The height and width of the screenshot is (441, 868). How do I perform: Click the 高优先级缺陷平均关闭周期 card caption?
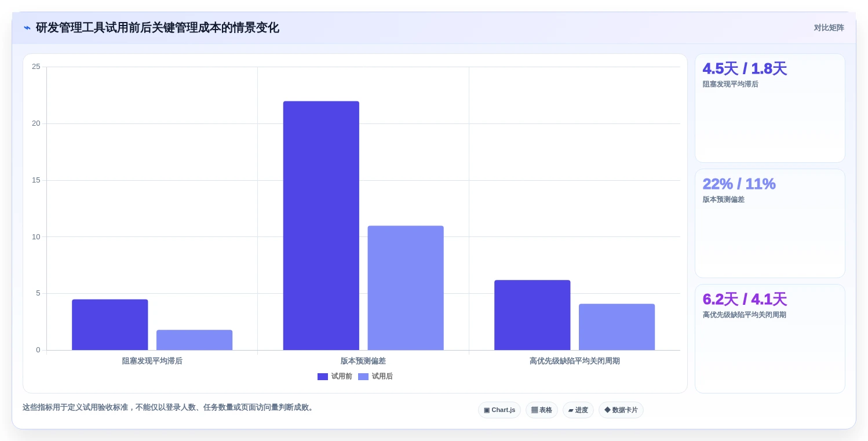[x=744, y=315]
